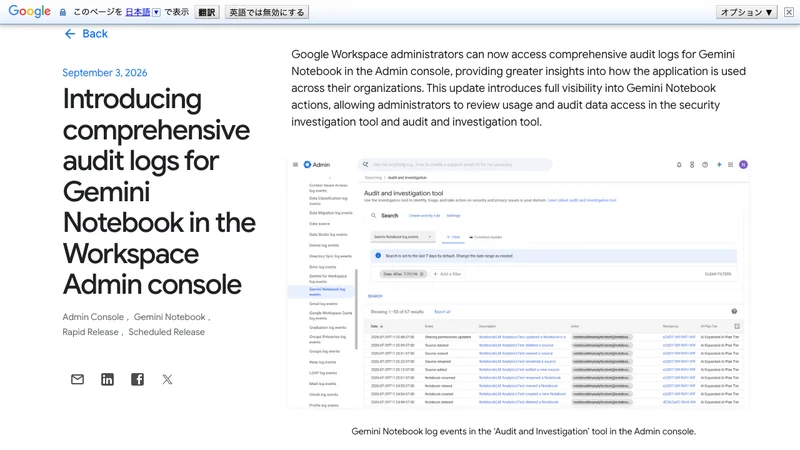Viewport: 800px width, 450px height.
Task: Share the article on X
Action: (167, 379)
